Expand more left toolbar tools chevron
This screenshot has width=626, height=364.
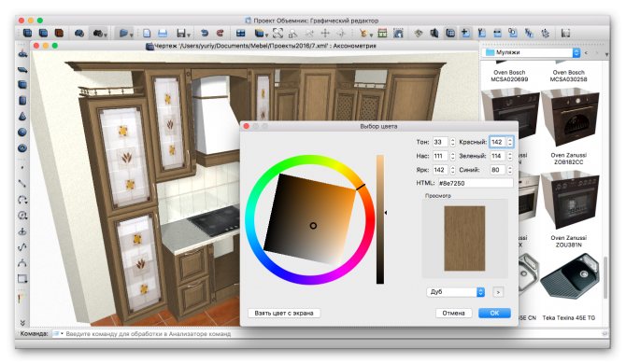(22, 323)
